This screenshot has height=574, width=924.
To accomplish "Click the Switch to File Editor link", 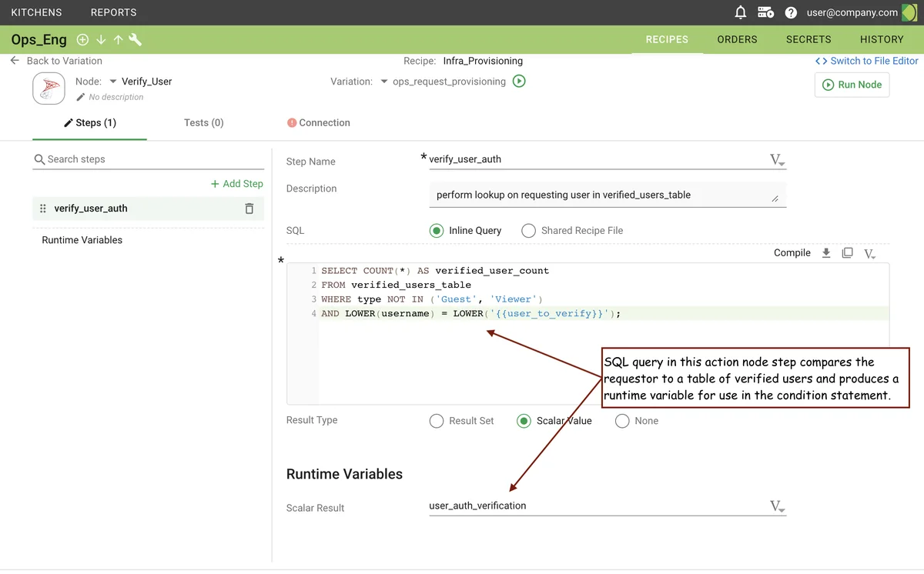I will pos(867,61).
